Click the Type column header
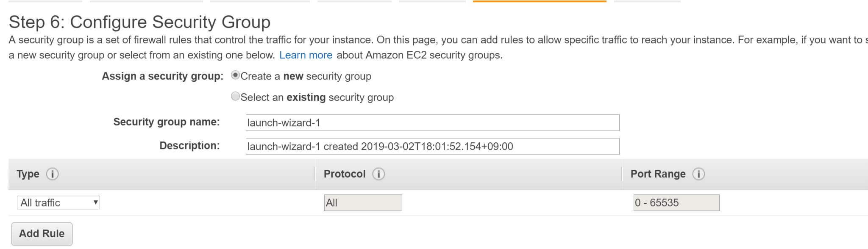Screen dimensions: 868x249 pos(28,174)
